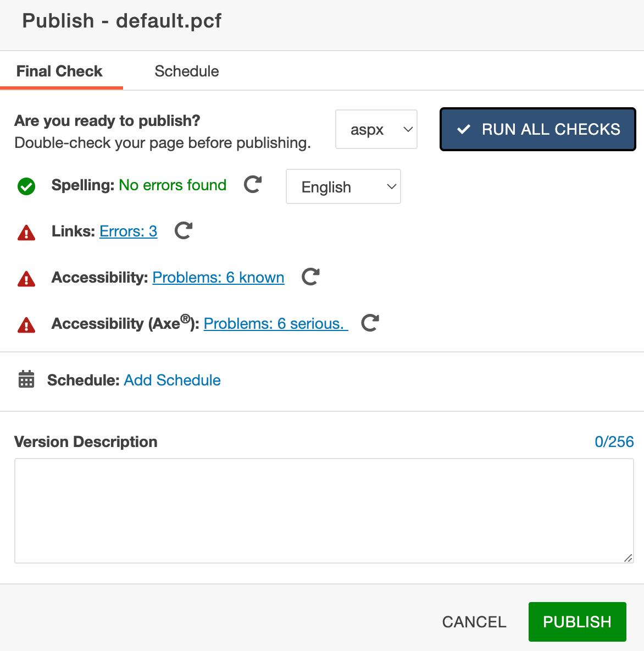The height and width of the screenshot is (651, 644).
Task: Click the green Spelling success checkmark icon
Action: pos(26,186)
